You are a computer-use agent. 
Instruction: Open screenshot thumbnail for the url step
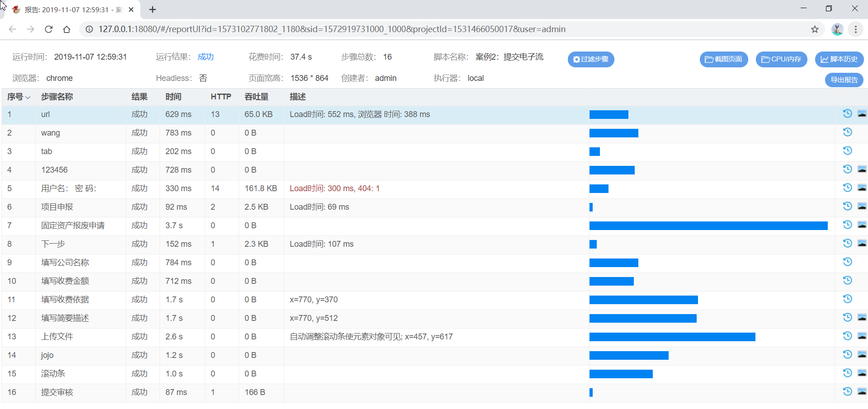[862, 113]
